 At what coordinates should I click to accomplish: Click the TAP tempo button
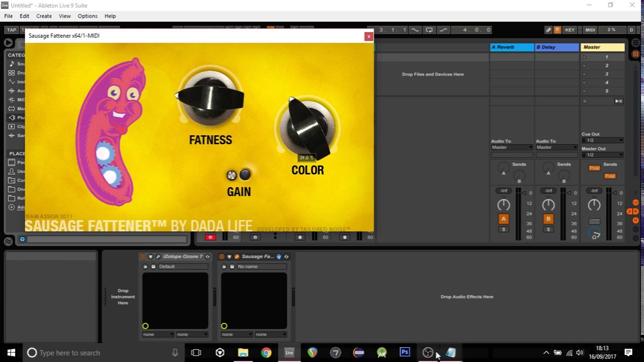(x=12, y=30)
